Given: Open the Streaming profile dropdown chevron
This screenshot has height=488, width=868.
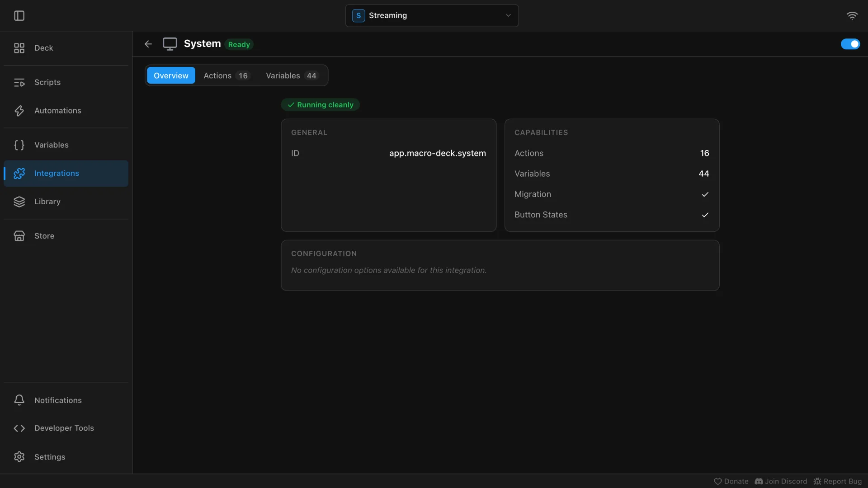Looking at the screenshot, I should point(509,15).
